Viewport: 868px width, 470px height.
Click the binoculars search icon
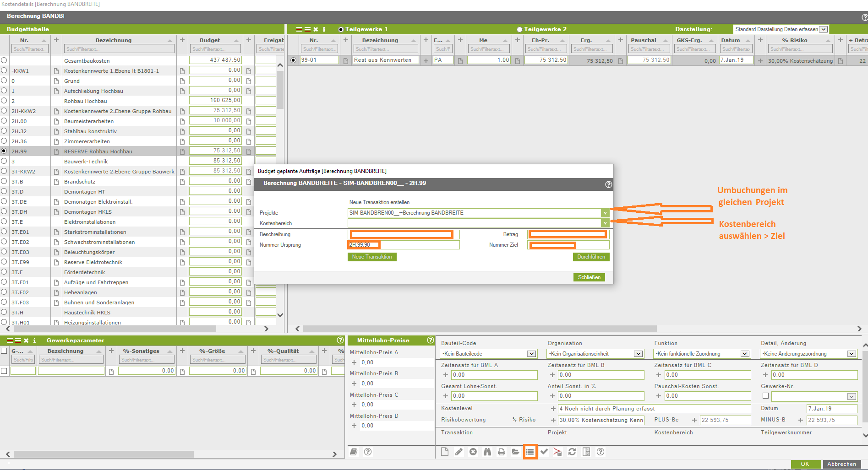(x=487, y=452)
